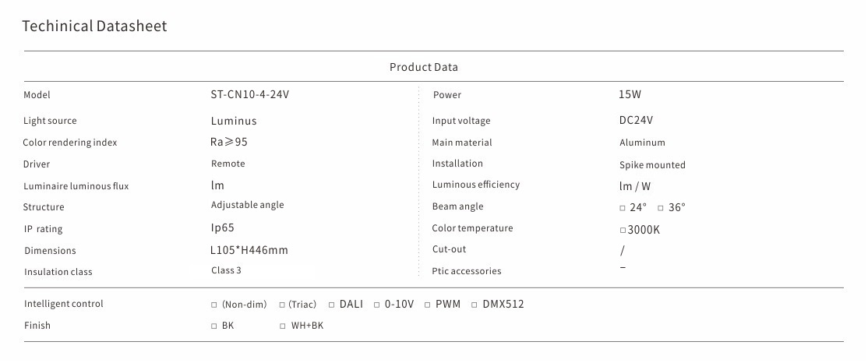Select the Non-dim control checkbox
The image size is (868, 363).
tap(214, 305)
